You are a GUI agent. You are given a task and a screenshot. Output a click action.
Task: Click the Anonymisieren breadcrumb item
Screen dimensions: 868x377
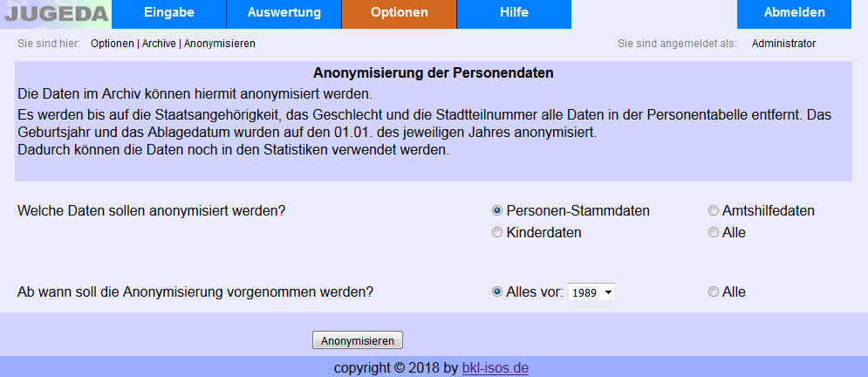click(220, 44)
